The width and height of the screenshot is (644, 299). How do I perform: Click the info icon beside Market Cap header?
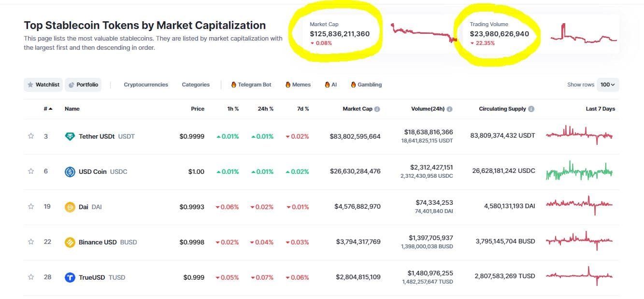point(376,109)
